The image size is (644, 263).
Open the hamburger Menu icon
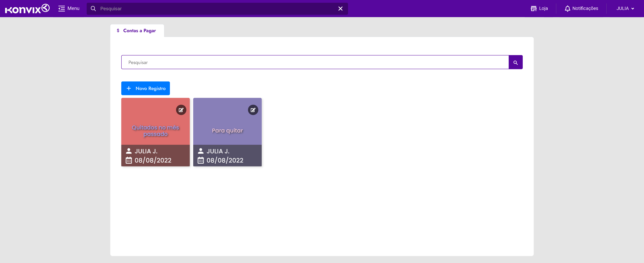click(61, 9)
